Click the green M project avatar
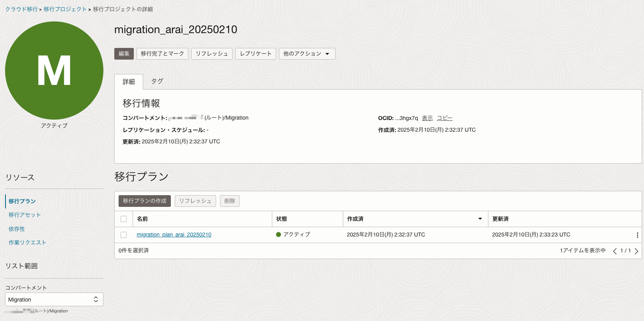Viewport: 644px width, 321px height. [54, 71]
